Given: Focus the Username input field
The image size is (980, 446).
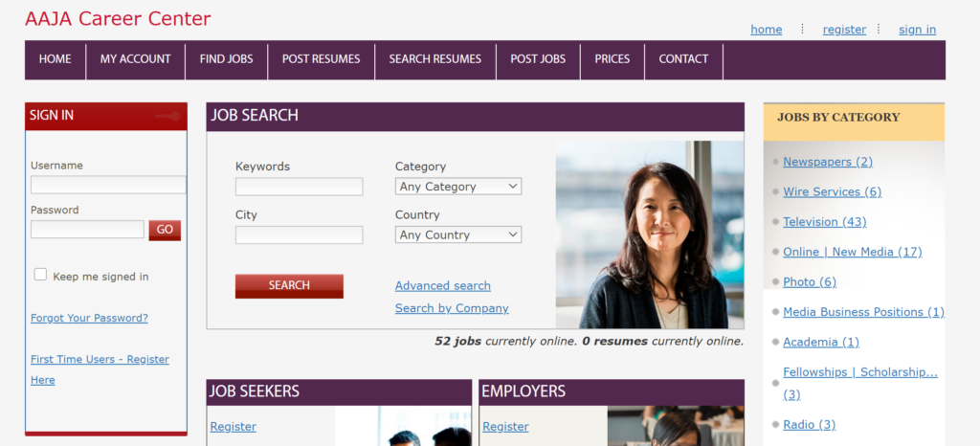Looking at the screenshot, I should (x=108, y=185).
